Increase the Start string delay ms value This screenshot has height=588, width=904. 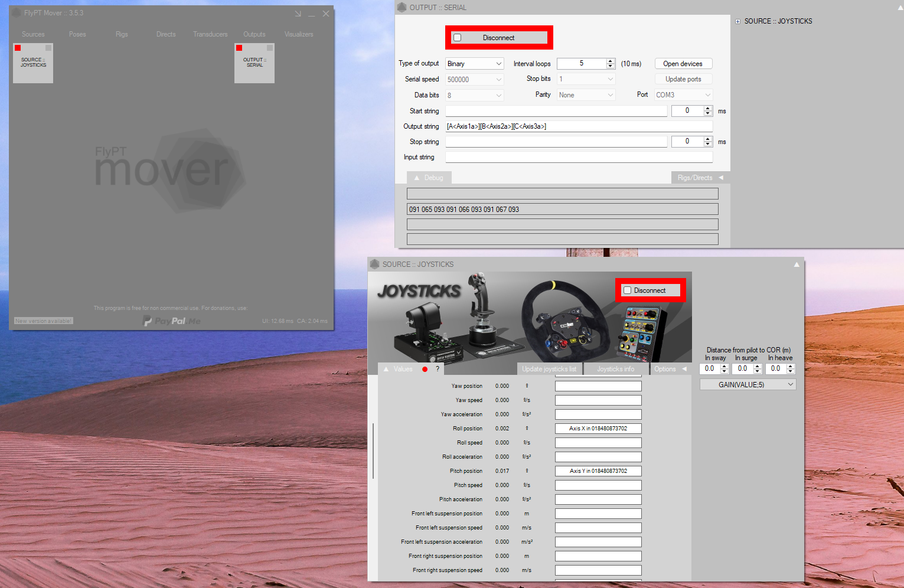[708, 109]
